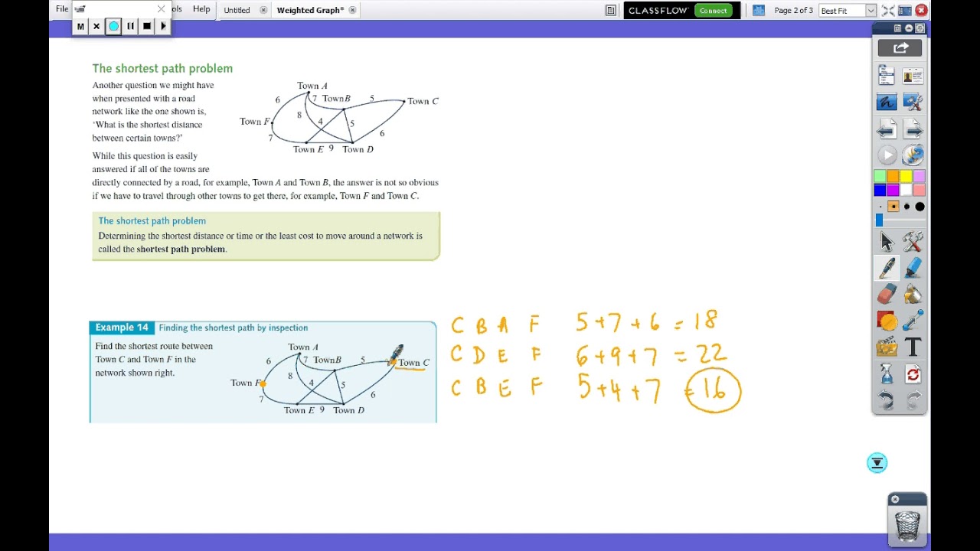Click the round page-down arrow icon
The height and width of the screenshot is (551, 980).
point(877,463)
